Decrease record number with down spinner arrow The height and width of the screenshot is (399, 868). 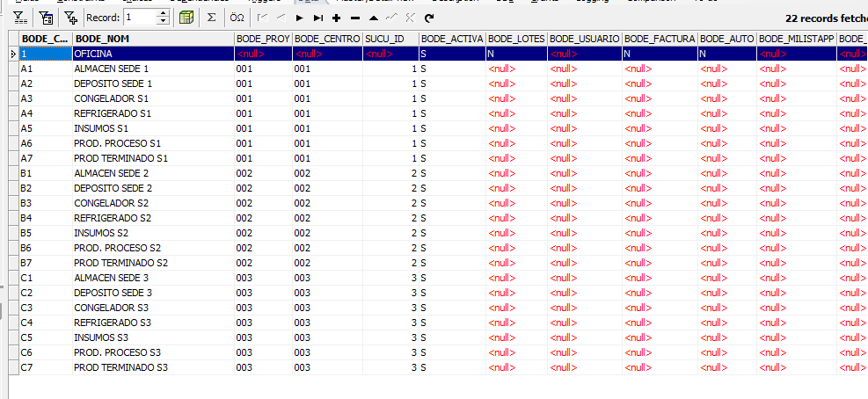click(163, 22)
